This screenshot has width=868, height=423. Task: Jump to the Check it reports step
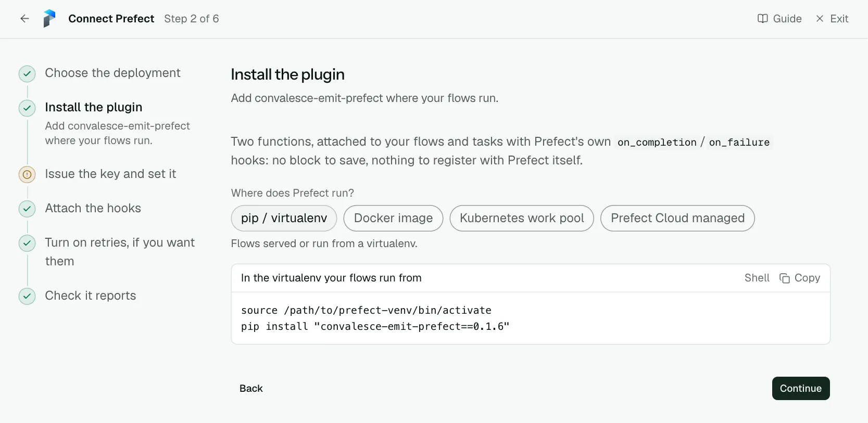(x=91, y=296)
